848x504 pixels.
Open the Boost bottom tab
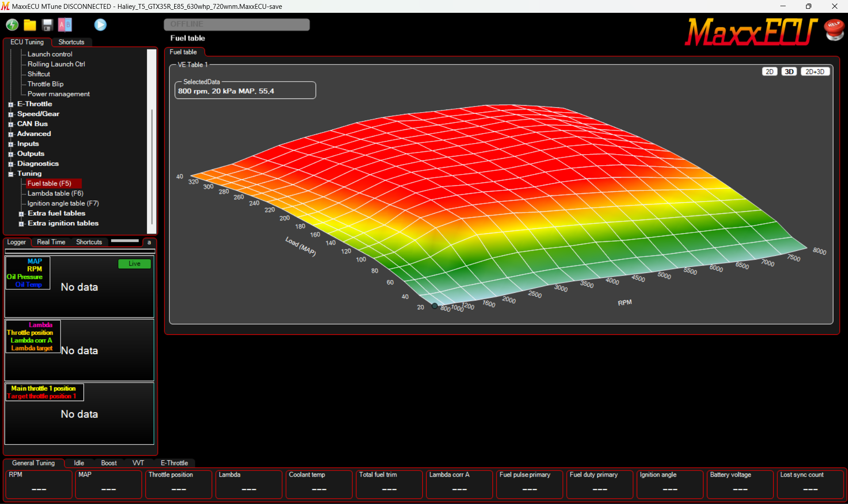[x=109, y=463]
